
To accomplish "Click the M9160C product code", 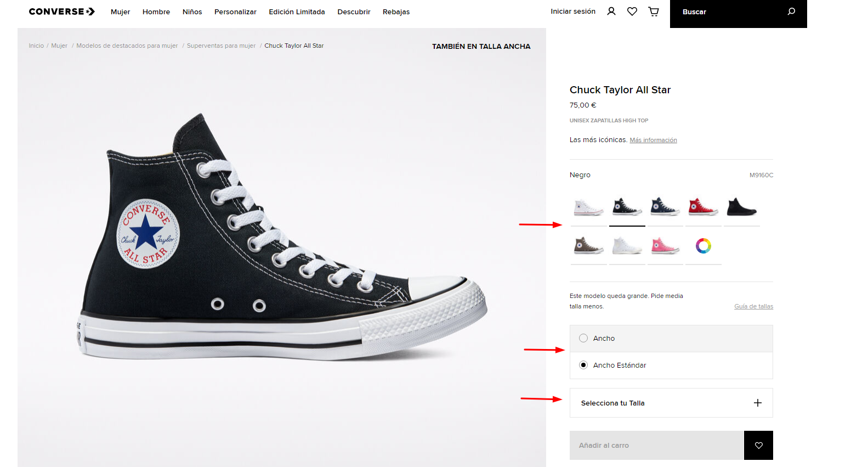I will (761, 175).
